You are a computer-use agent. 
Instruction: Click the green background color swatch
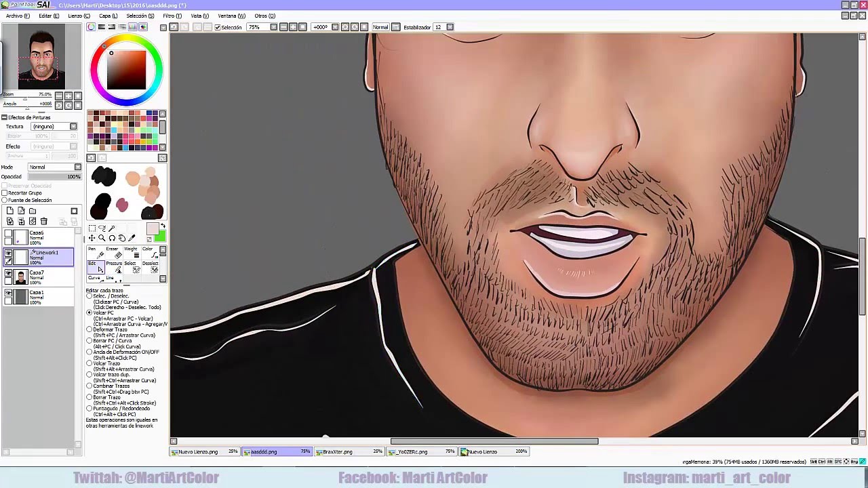point(159,237)
